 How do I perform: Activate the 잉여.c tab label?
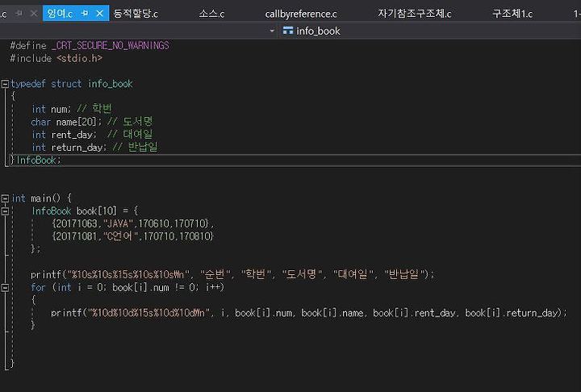click(x=60, y=14)
